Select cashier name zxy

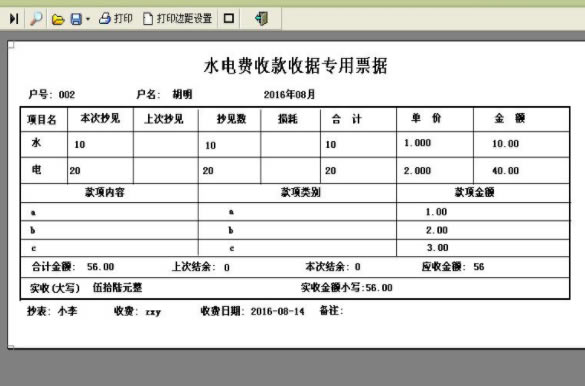click(x=153, y=312)
